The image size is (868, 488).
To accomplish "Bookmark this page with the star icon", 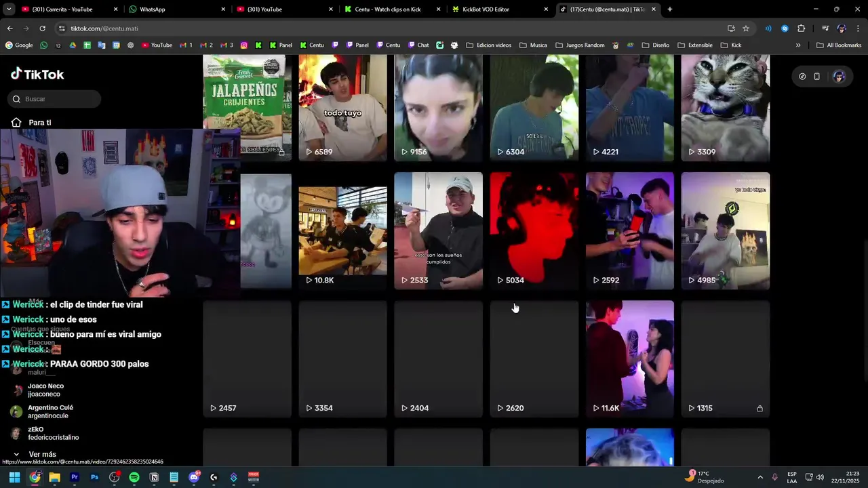I will pos(746,28).
